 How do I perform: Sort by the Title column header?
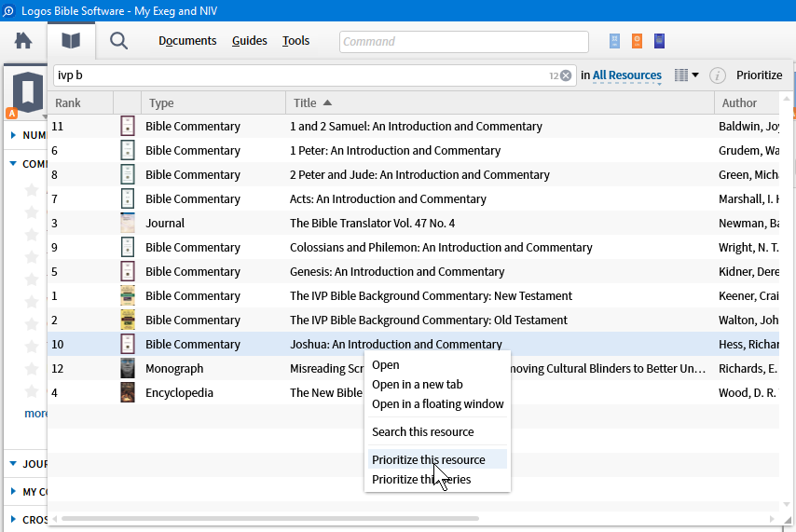click(500, 103)
